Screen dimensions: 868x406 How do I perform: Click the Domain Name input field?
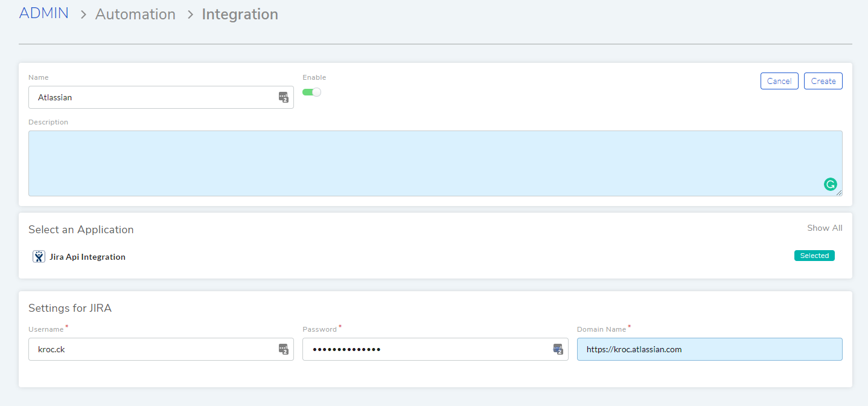click(x=710, y=349)
